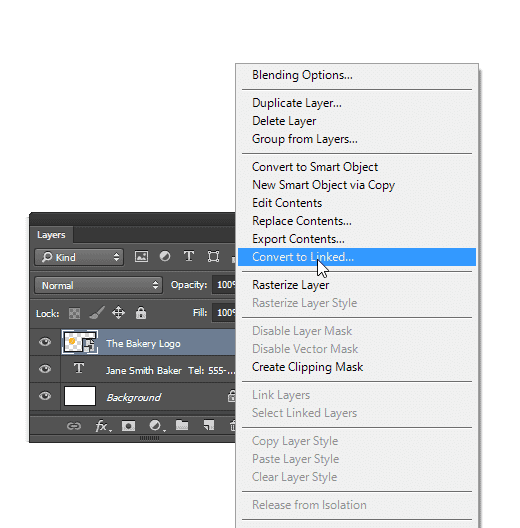Viewport: 520px width, 528px height.
Task: Filter layers by pixel image icon
Action: [x=141, y=257]
